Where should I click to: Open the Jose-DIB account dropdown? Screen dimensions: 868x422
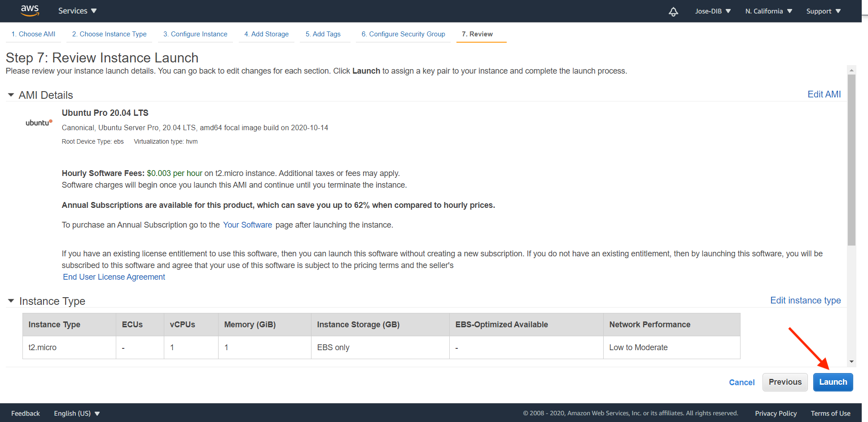click(713, 11)
